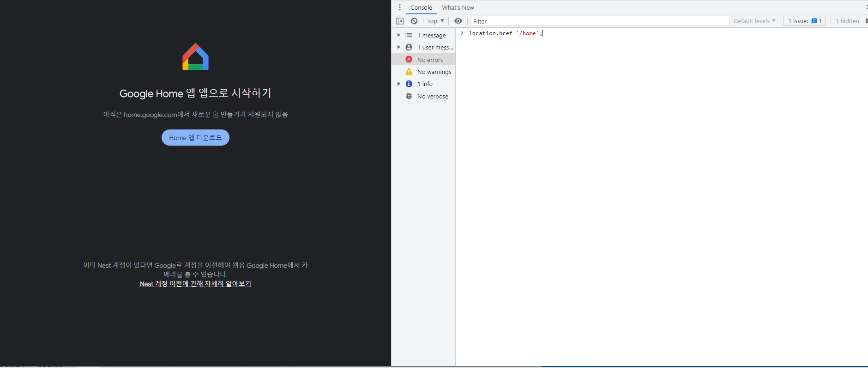Image resolution: width=868 pixels, height=368 pixels.
Task: Select No errors filter row
Action: point(423,60)
